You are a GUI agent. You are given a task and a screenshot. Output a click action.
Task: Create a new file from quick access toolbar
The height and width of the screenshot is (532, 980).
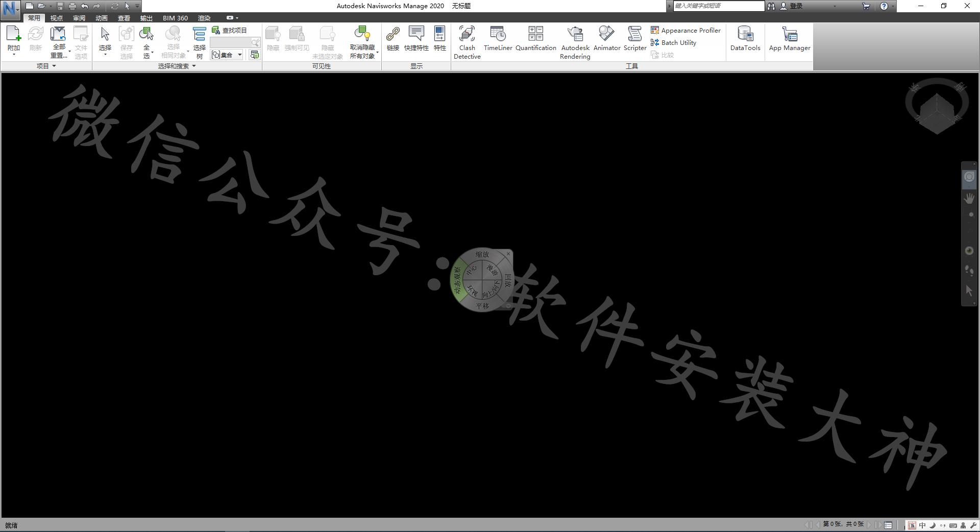30,6
